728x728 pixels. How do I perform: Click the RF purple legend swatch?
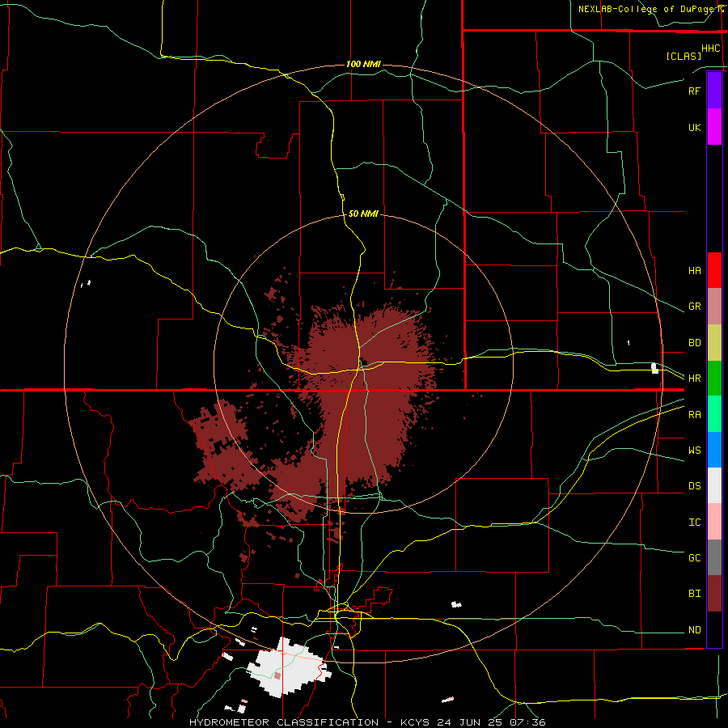(x=714, y=91)
